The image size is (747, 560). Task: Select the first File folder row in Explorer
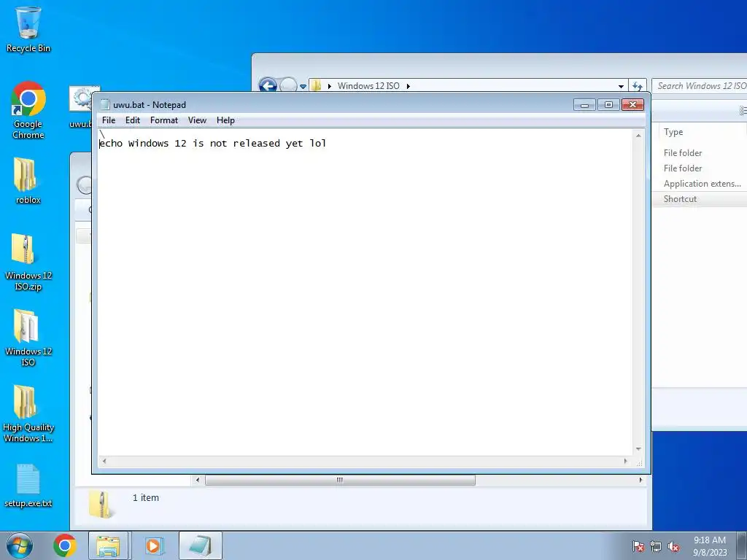[x=700, y=153]
